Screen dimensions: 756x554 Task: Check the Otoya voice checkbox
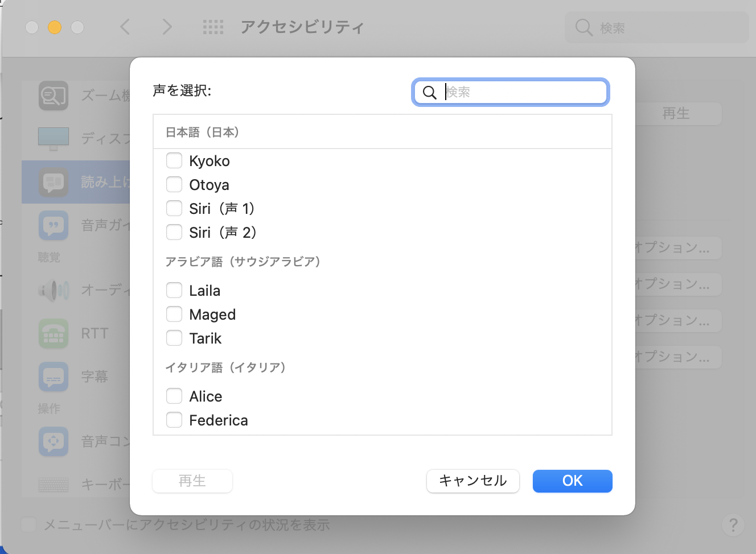[174, 185]
